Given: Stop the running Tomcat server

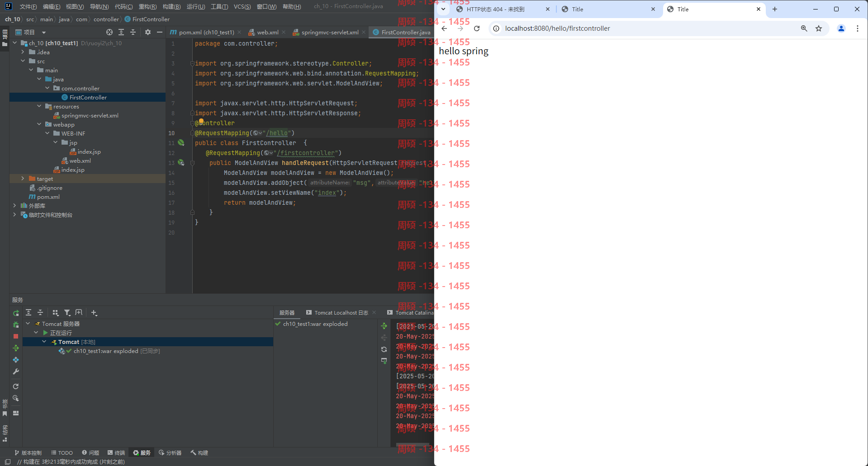Looking at the screenshot, I should (16, 336).
